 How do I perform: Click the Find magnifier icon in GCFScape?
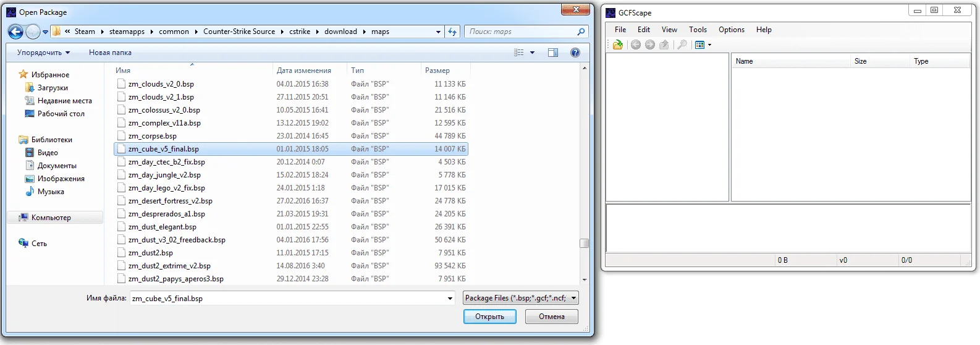(682, 45)
